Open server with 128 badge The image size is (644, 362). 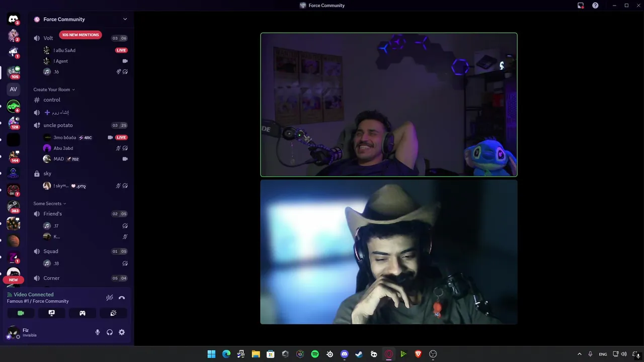[14, 123]
